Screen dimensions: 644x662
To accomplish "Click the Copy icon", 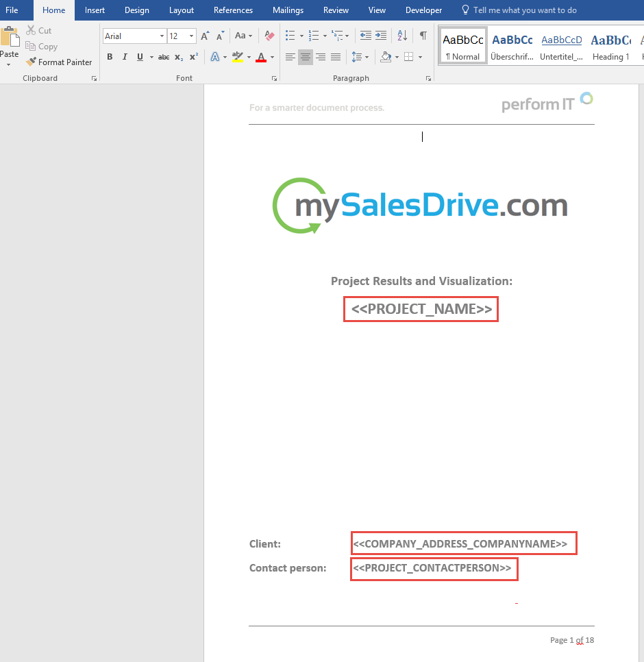I will tap(30, 46).
